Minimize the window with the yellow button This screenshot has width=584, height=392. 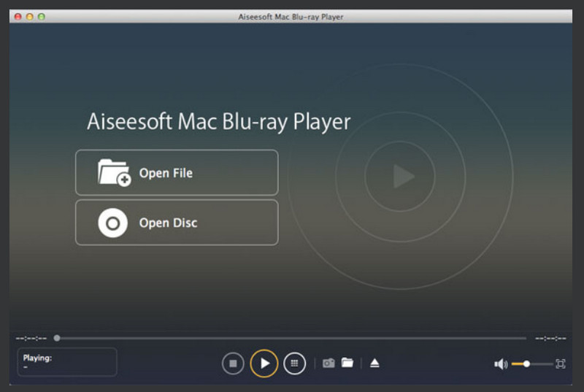30,16
